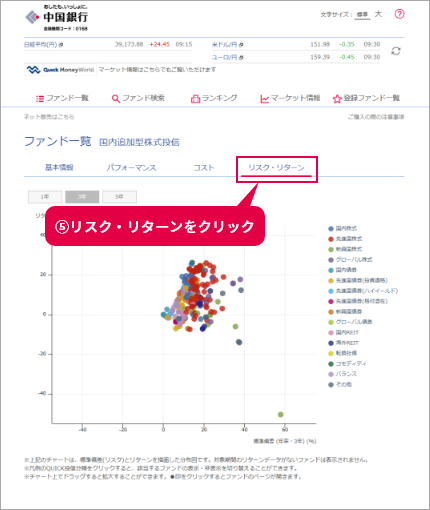The height and width of the screenshot is (510, 430).
Task: Click コモディティ legend color dot
Action: tap(331, 364)
